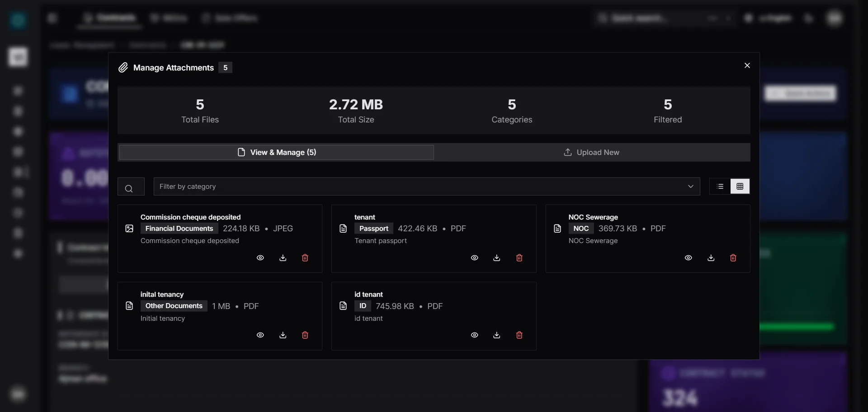
Task: Delete the inital tenancy document
Action: 305,335
